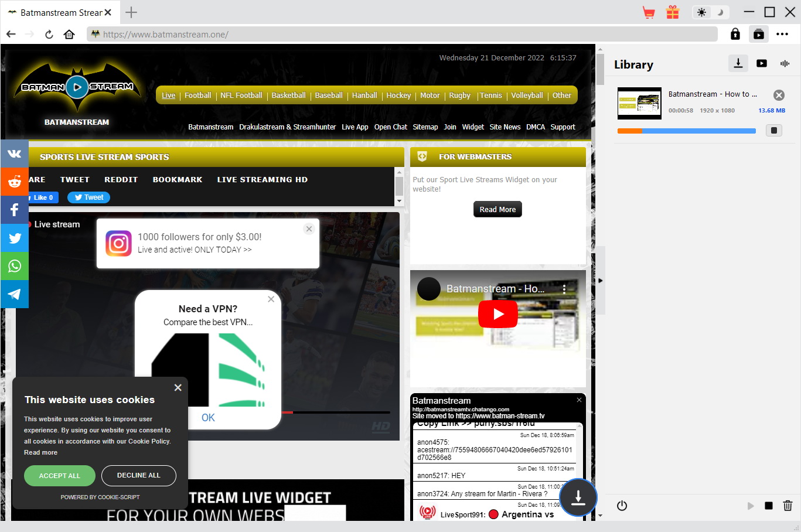Click the Read More webmasters button
This screenshot has width=801, height=532.
pos(497,209)
